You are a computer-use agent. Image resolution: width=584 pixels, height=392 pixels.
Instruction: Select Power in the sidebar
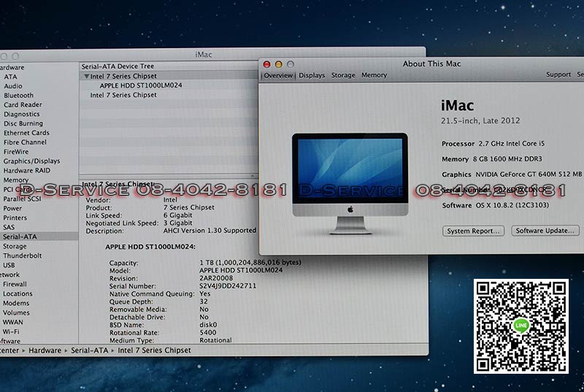point(12,209)
